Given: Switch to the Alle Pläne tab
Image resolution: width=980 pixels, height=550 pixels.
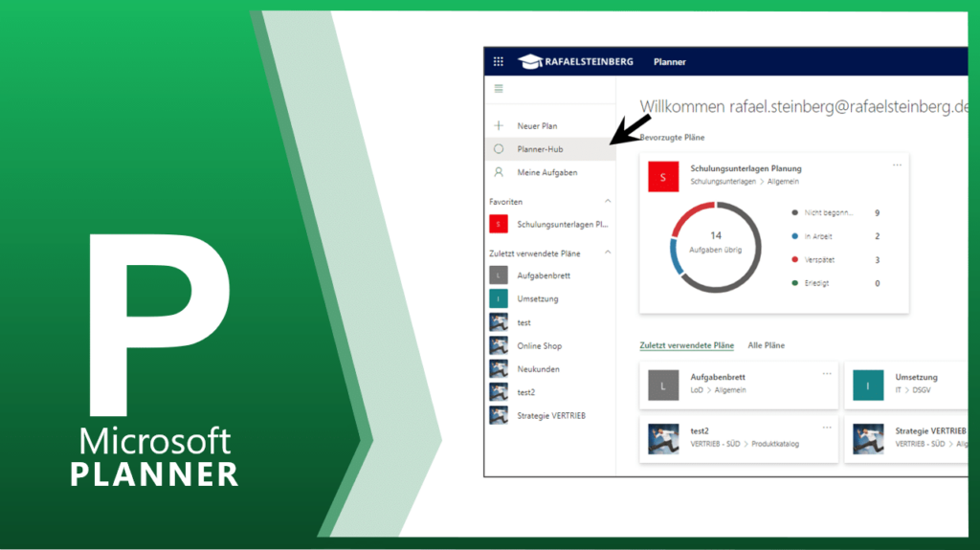Looking at the screenshot, I should point(766,345).
